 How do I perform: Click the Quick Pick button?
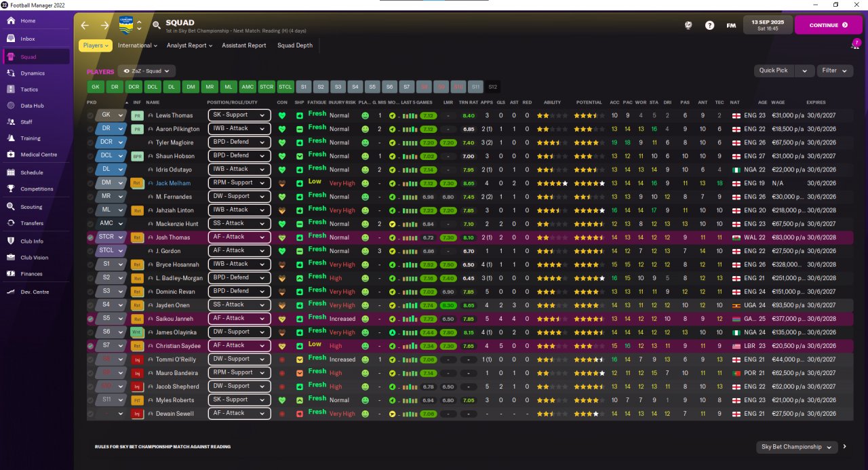coord(774,71)
